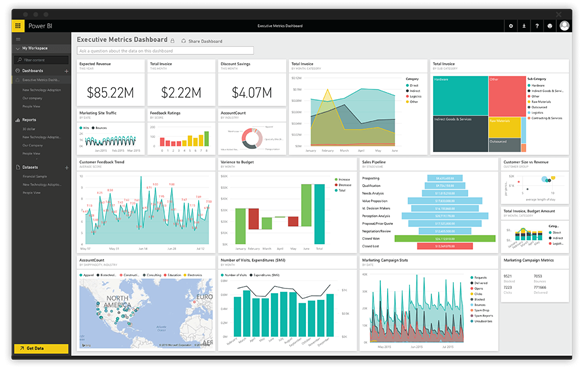Click the Get Data button
Viewport: 587px width, 367px height.
pos(41,348)
